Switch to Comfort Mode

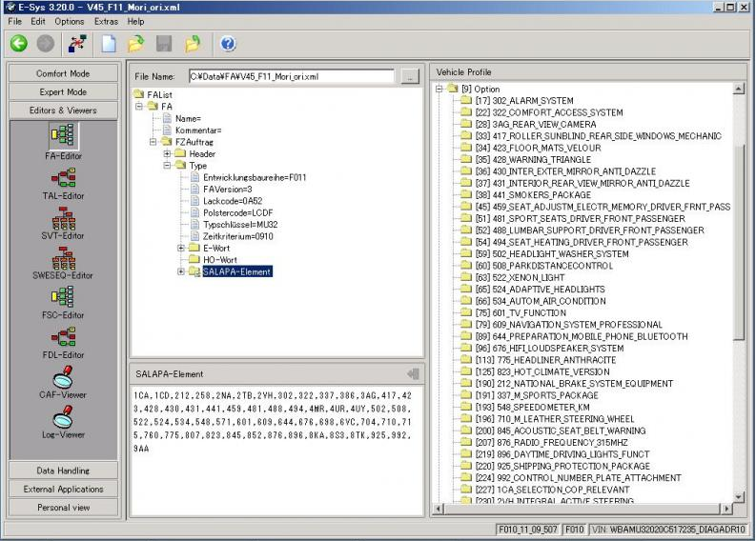click(63, 73)
